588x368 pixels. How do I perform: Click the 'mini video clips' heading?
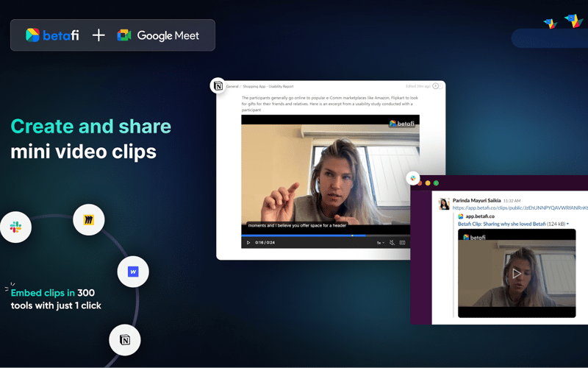[83, 152]
